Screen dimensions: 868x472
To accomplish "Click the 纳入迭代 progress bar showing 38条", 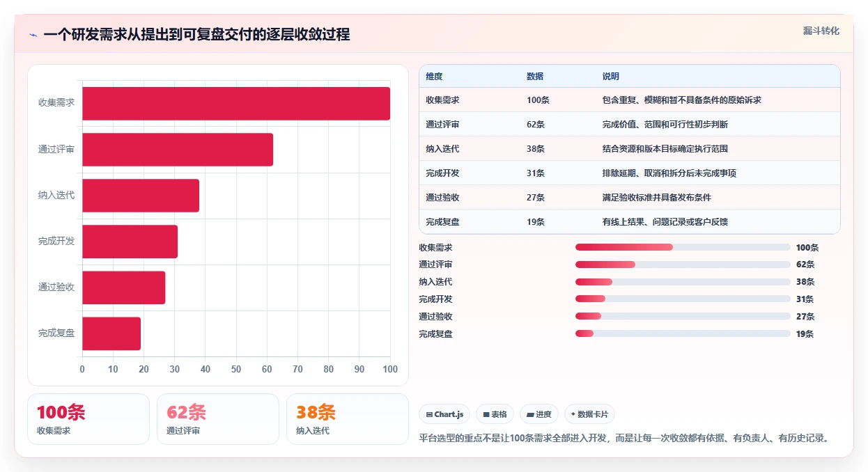I will [683, 282].
